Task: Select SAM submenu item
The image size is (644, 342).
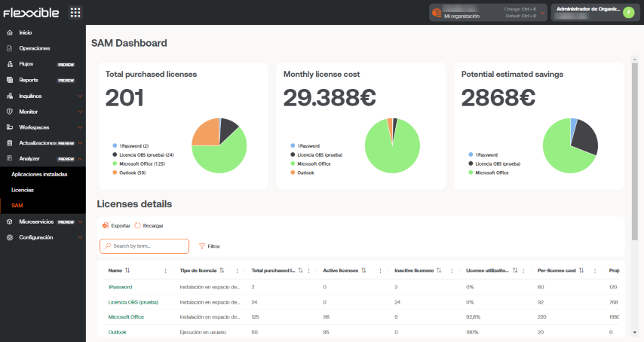Action: (17, 206)
